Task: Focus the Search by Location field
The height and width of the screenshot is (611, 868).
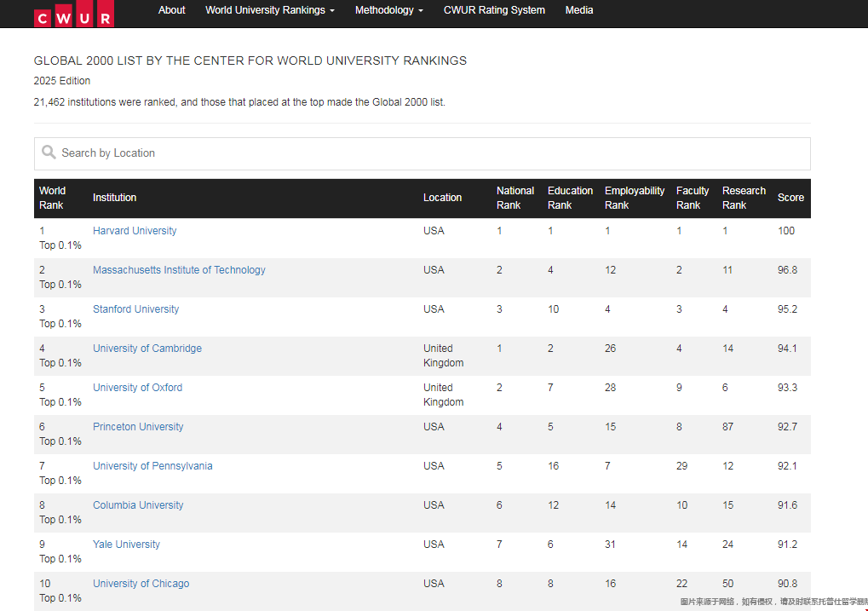Action: tap(426, 153)
